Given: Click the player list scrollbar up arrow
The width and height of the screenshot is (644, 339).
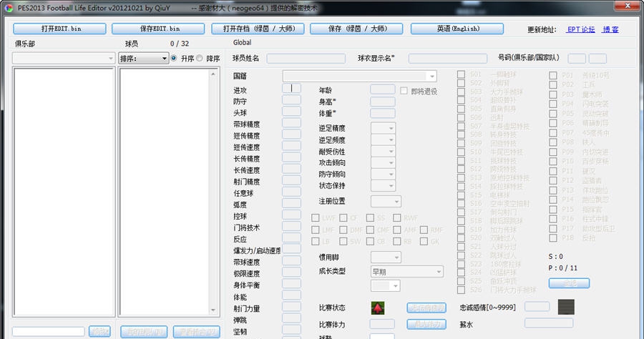Looking at the screenshot, I should tap(213, 74).
